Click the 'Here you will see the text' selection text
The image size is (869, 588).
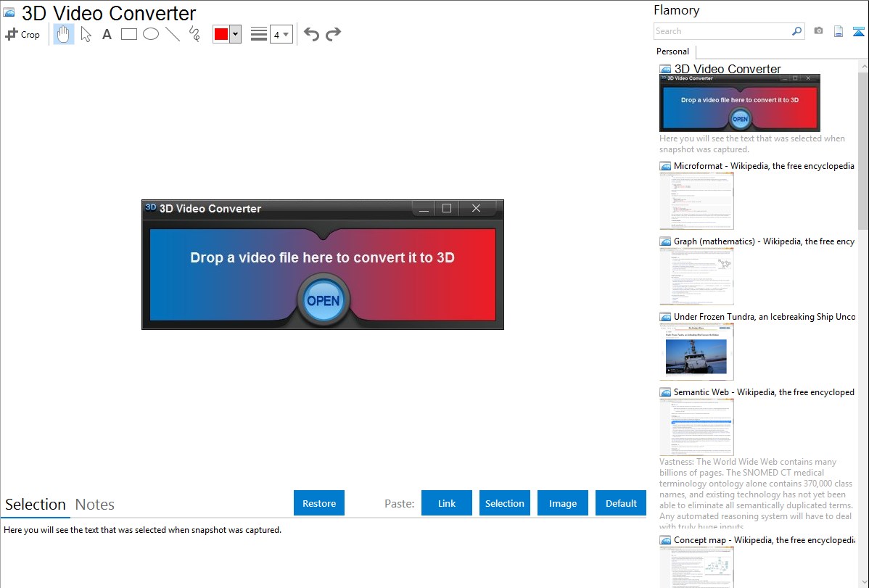coord(142,530)
